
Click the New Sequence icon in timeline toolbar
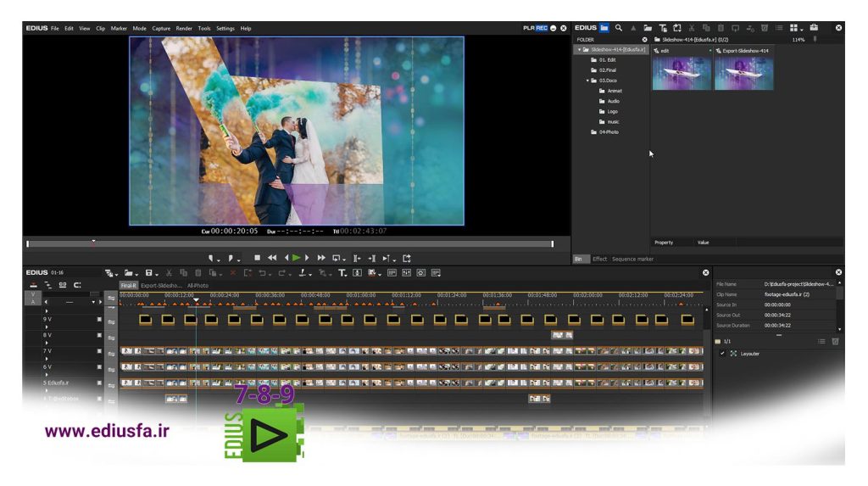[108, 272]
